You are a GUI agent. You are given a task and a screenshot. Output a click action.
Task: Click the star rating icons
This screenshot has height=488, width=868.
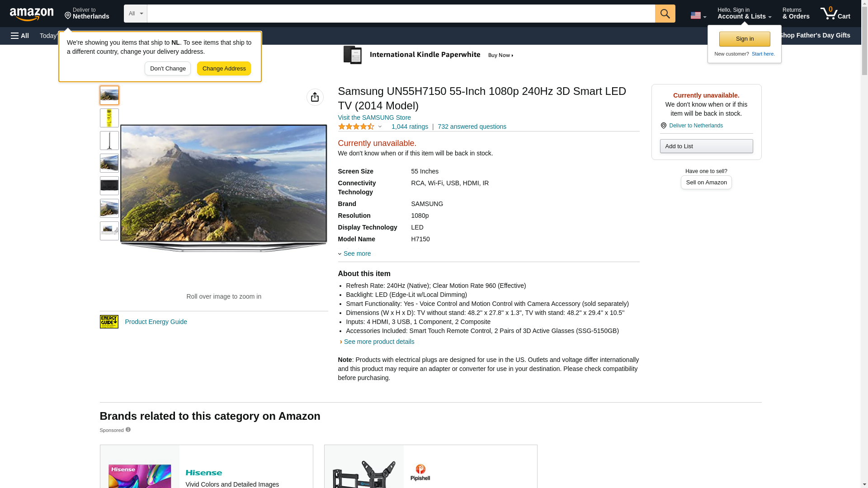pos(356,127)
